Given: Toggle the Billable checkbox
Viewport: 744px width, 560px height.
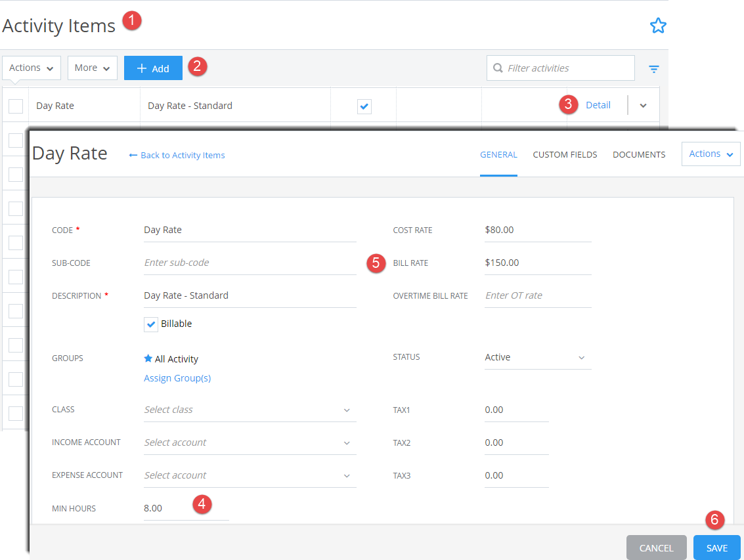Looking at the screenshot, I should pyautogui.click(x=152, y=324).
